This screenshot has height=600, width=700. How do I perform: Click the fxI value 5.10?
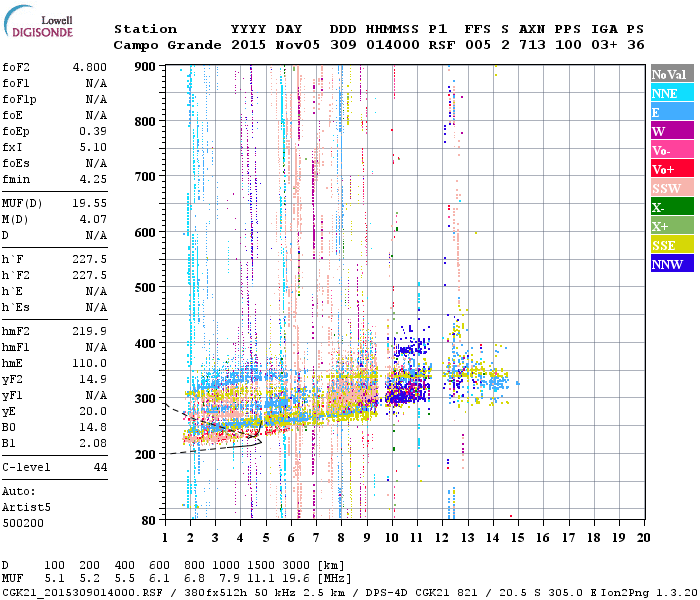[x=93, y=147]
